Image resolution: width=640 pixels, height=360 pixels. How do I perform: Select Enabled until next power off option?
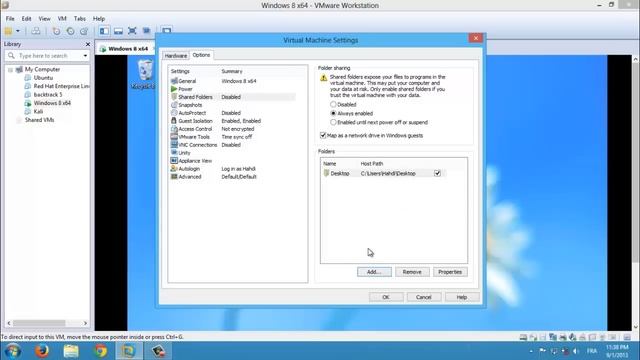333,122
